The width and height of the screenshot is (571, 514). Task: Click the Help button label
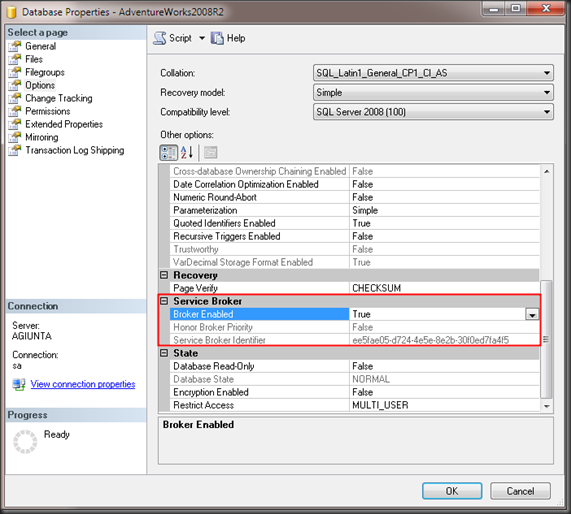[x=236, y=38]
